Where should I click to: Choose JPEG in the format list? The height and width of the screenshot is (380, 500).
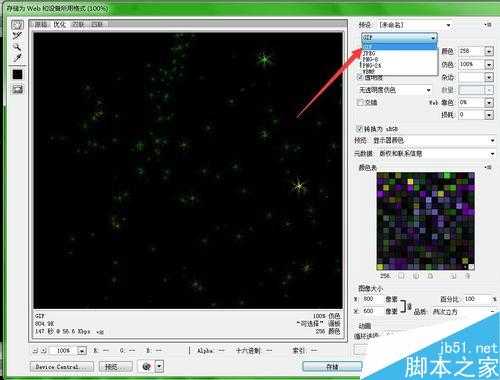399,53
